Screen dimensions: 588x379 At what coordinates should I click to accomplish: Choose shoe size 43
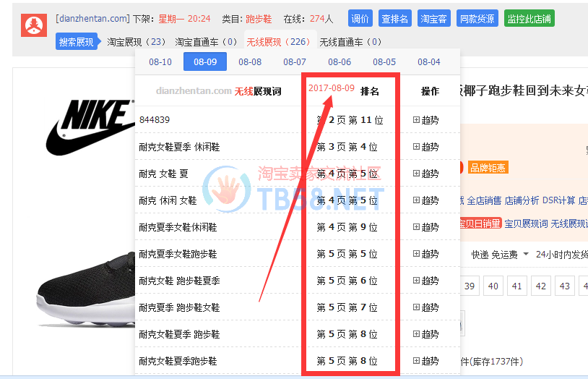click(x=565, y=286)
